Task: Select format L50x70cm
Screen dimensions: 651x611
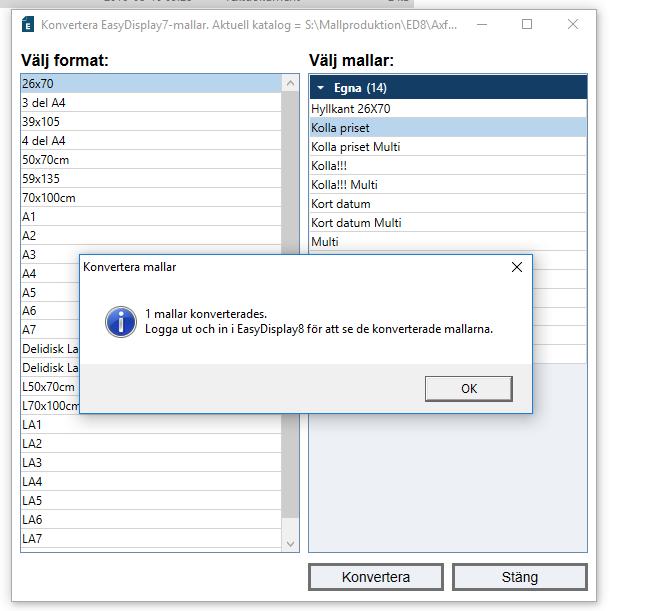Action: pyautogui.click(x=50, y=387)
